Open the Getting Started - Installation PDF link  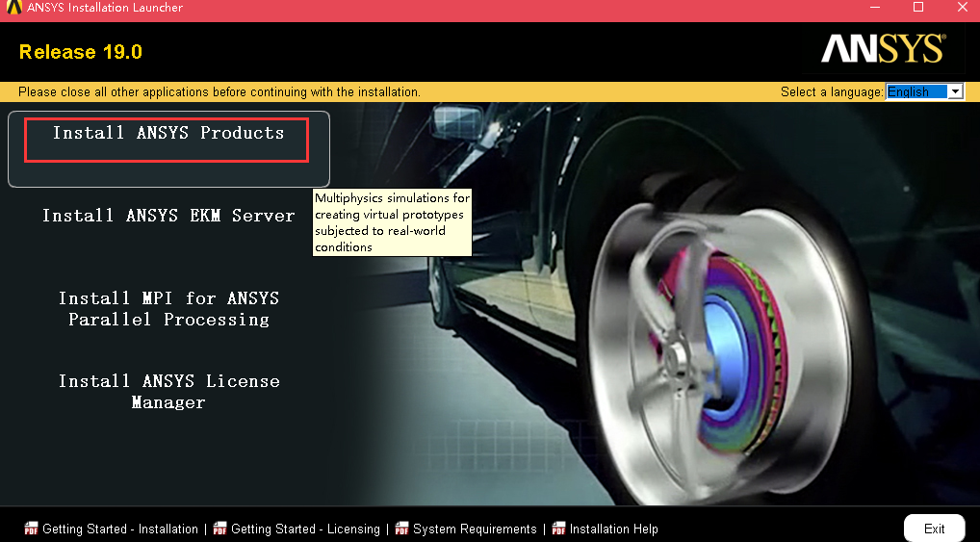click(120, 529)
